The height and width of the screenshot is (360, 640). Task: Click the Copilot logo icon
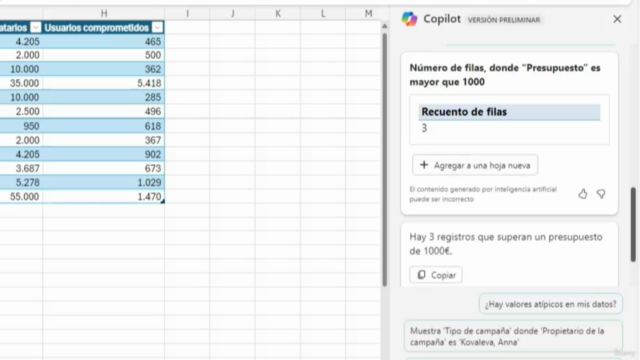409,19
